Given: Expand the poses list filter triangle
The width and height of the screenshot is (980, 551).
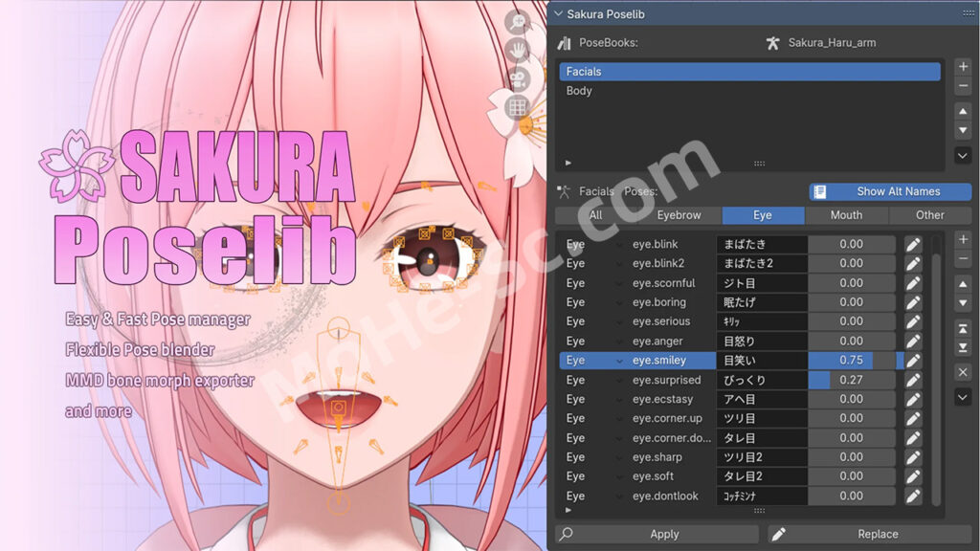Looking at the screenshot, I should click(568, 510).
